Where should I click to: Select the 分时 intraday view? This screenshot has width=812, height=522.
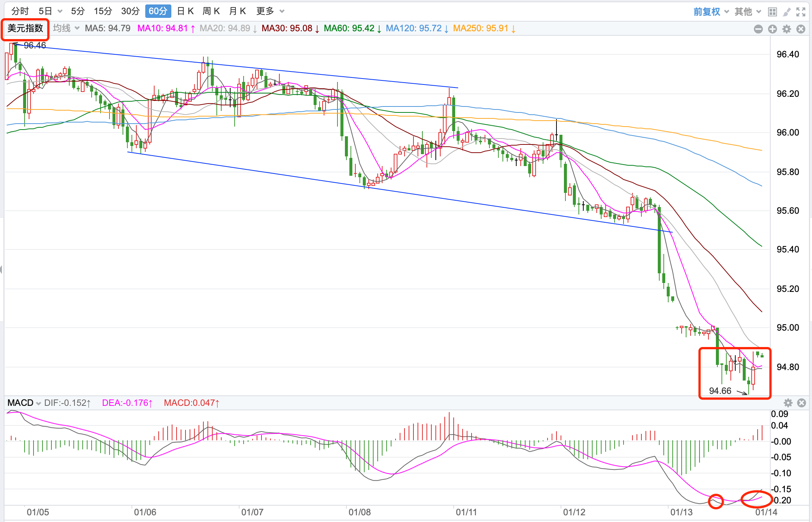tap(20, 11)
